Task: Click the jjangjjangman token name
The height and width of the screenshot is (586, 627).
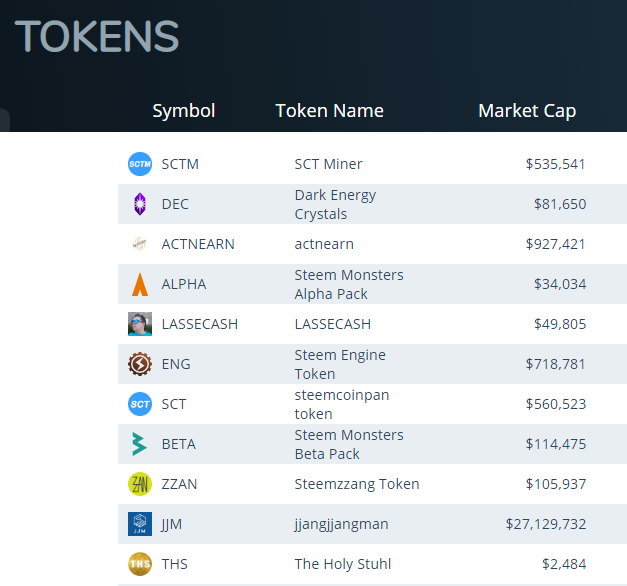Action: pyautogui.click(x=341, y=524)
